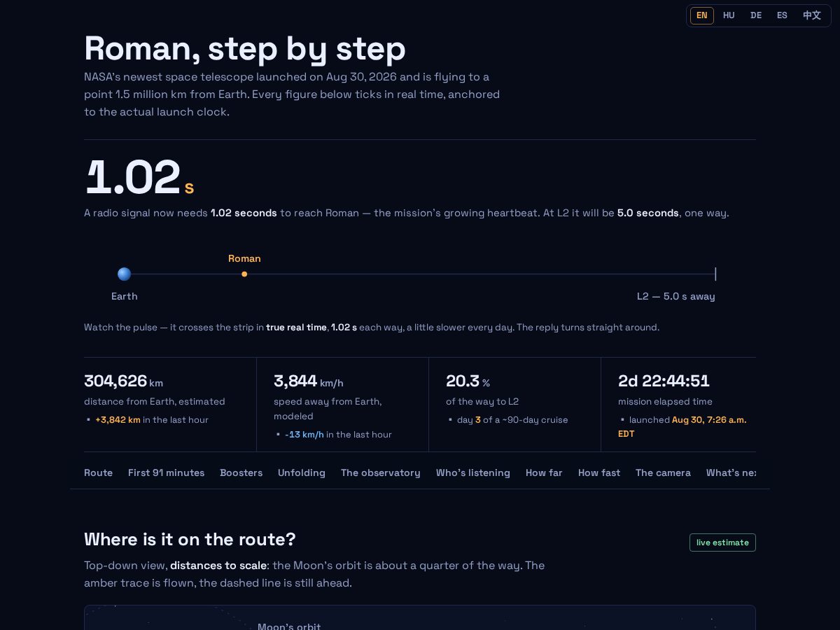Switch language to DE
The height and width of the screenshot is (630, 840).
[x=756, y=15]
